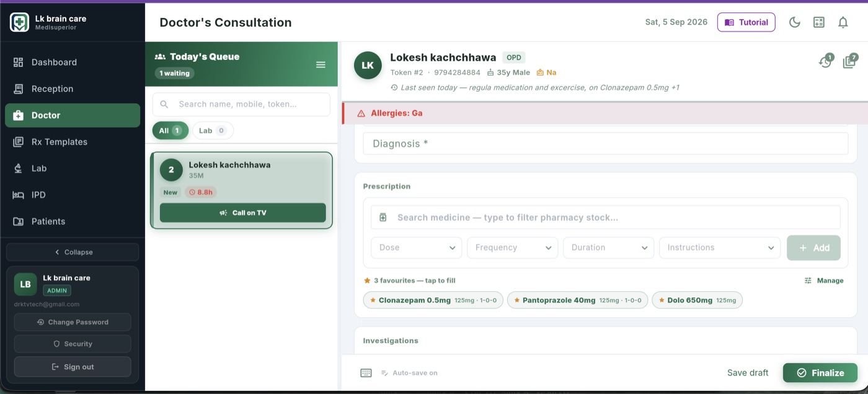Image resolution: width=868 pixels, height=394 pixels.
Task: Select the Lab queue filter tab
Action: [213, 131]
